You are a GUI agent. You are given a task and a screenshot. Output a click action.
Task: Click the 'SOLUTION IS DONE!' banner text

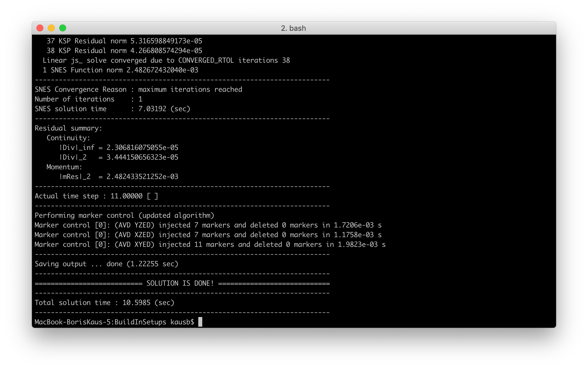pos(180,283)
